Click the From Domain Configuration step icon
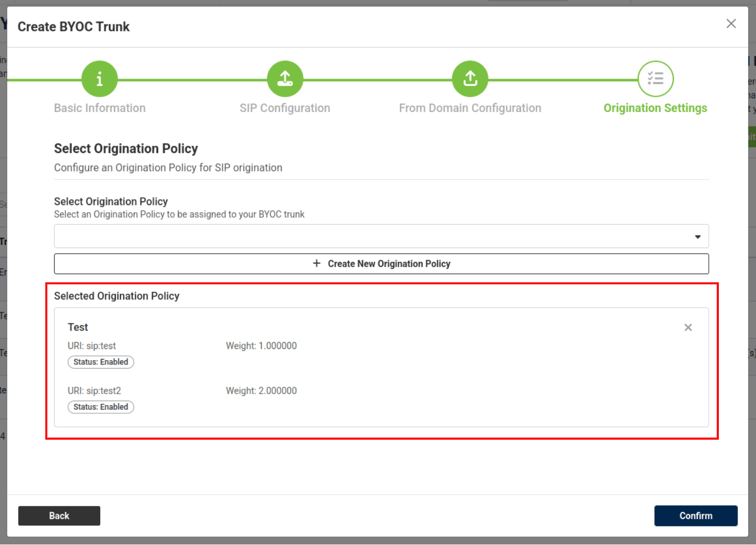Viewport: 756px width, 545px height. click(470, 79)
